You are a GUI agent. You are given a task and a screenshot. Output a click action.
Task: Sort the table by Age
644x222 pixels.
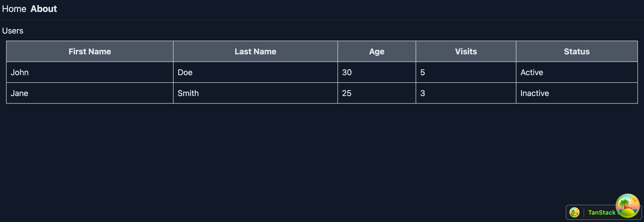pyautogui.click(x=377, y=51)
